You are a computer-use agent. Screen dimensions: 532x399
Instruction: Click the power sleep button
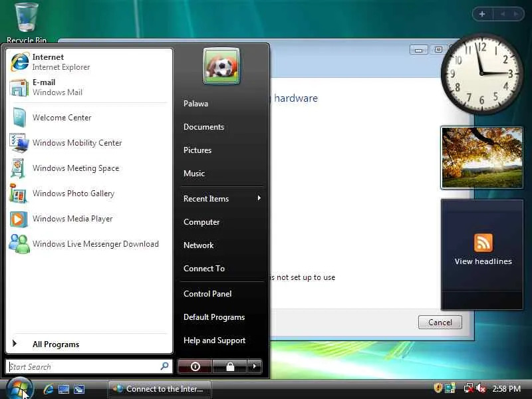[x=195, y=366]
